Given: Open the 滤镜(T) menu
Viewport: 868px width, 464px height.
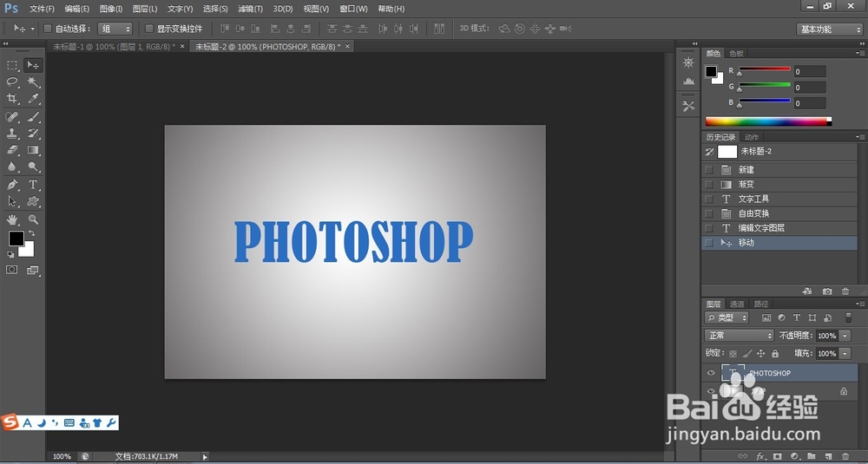Looking at the screenshot, I should click(x=250, y=9).
